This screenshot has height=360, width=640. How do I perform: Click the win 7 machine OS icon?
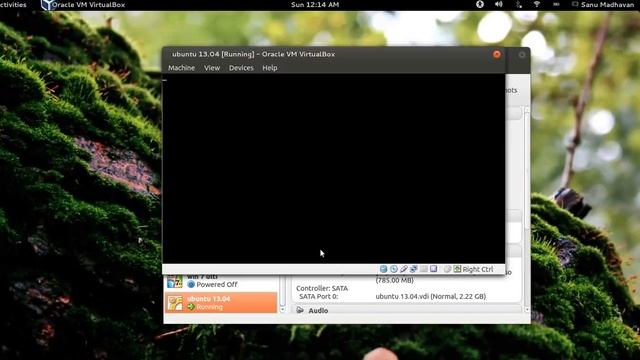pos(175,282)
